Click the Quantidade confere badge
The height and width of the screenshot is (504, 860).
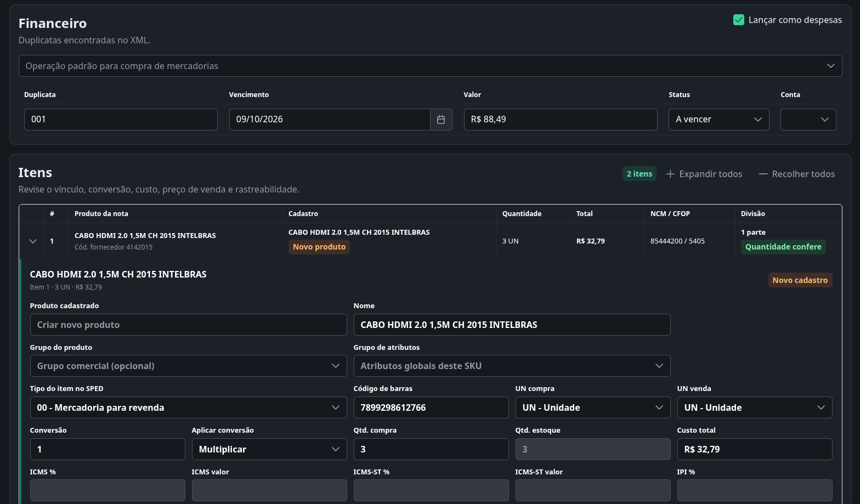783,247
